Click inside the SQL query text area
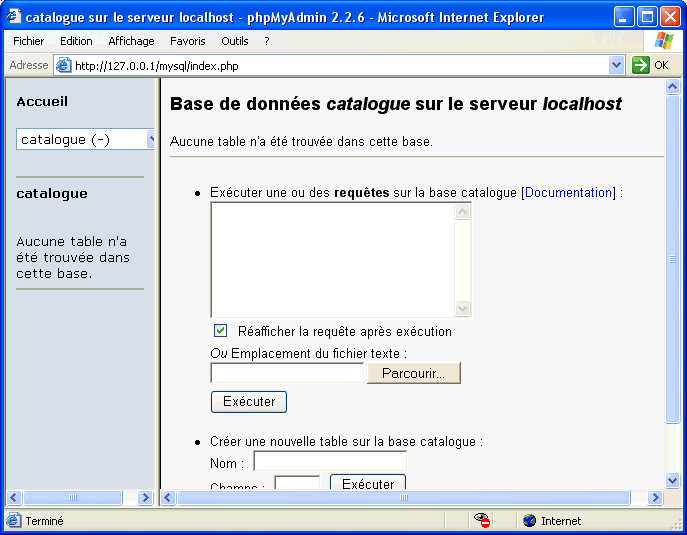Screen dimensions: 687x535 333,259
